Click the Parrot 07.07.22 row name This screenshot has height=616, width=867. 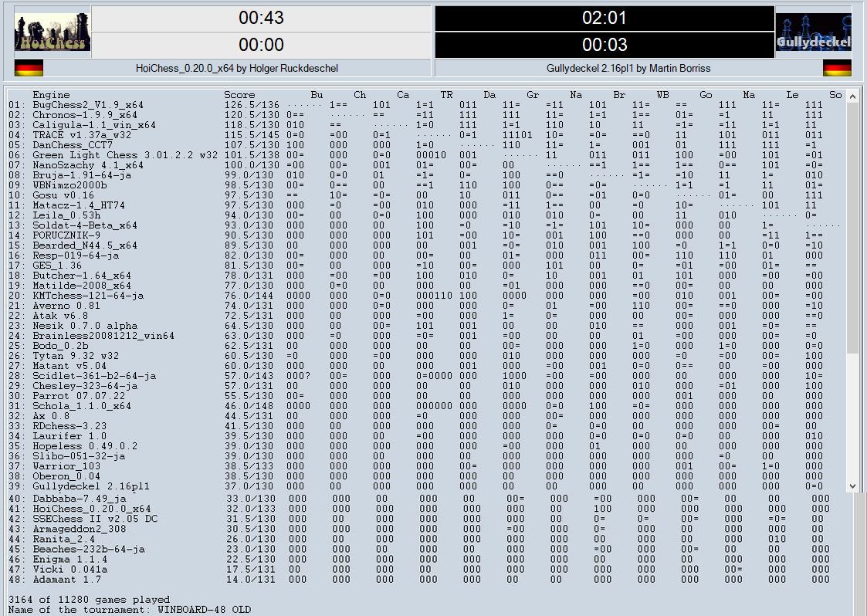[79, 396]
